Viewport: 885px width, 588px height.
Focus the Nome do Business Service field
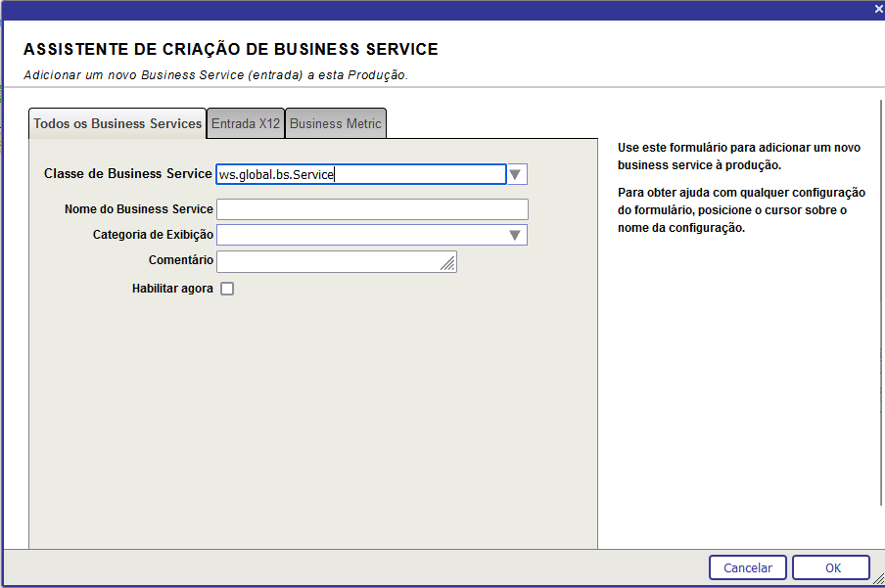pos(372,209)
